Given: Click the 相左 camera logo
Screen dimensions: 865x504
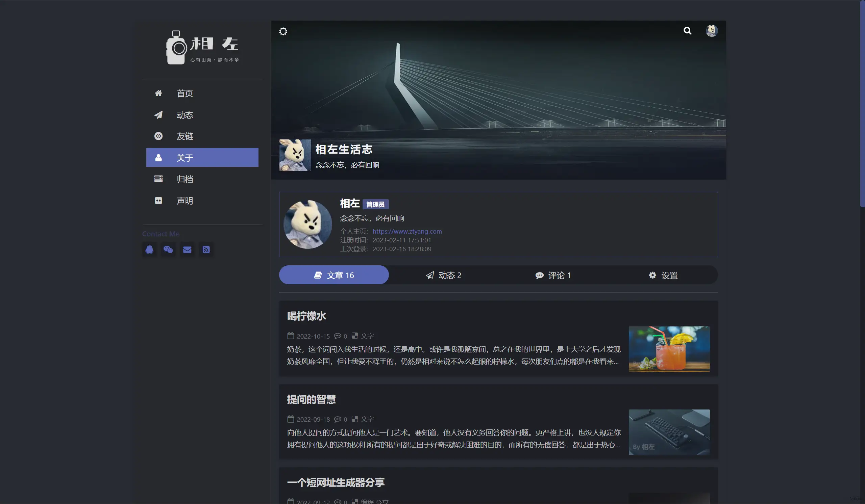Looking at the screenshot, I should click(202, 47).
